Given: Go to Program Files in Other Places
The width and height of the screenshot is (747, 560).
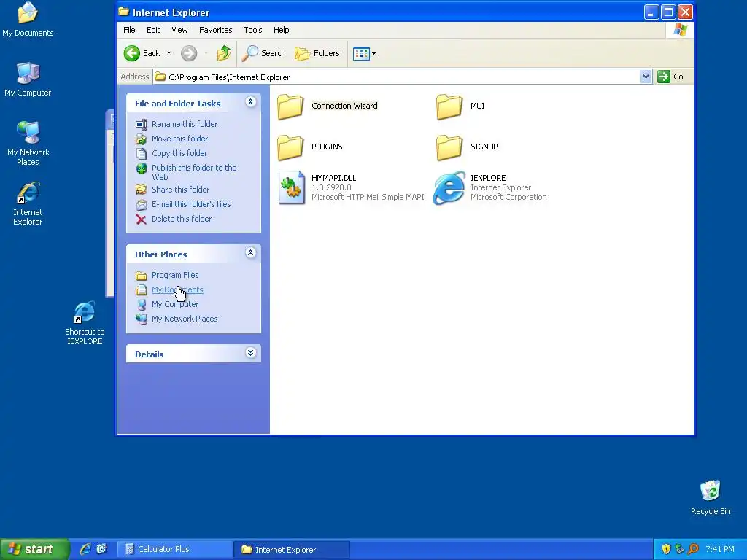Looking at the screenshot, I should point(175,275).
